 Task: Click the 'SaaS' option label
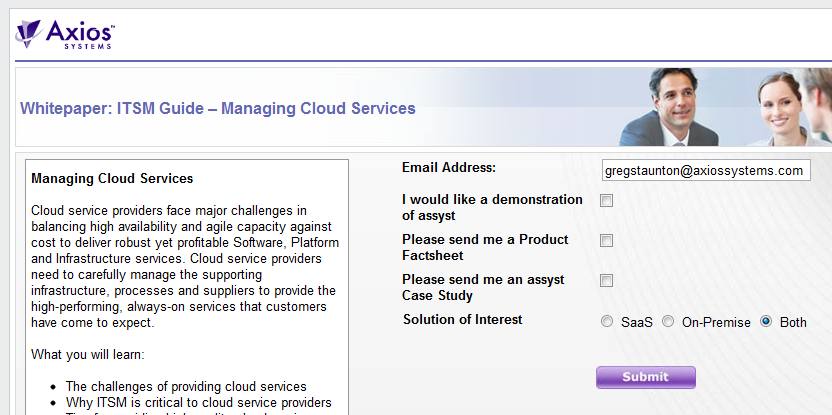point(637,322)
